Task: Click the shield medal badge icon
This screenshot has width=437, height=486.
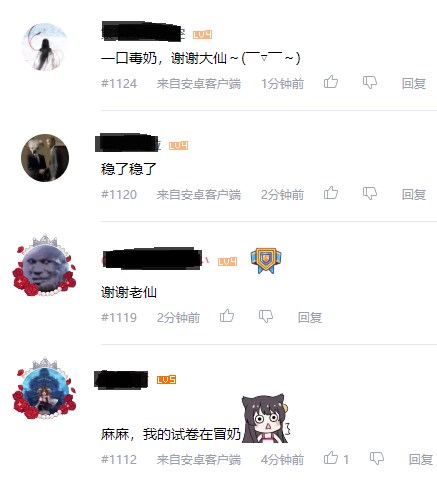Action: 266,261
